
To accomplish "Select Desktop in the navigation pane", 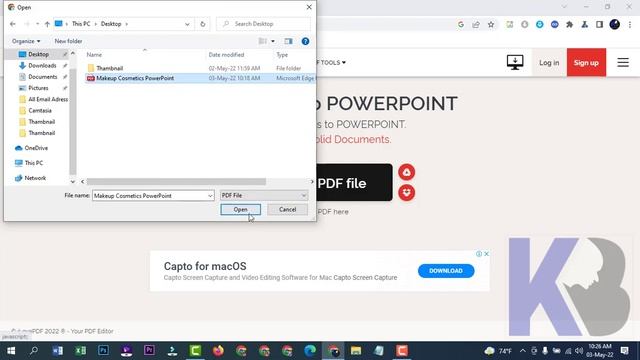I will click(38, 54).
